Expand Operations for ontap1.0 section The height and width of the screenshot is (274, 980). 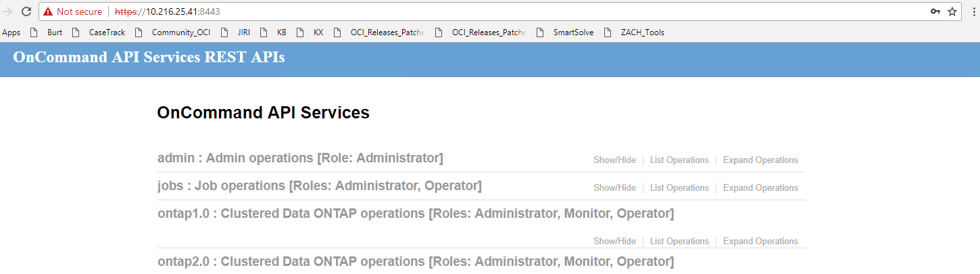[x=760, y=242]
